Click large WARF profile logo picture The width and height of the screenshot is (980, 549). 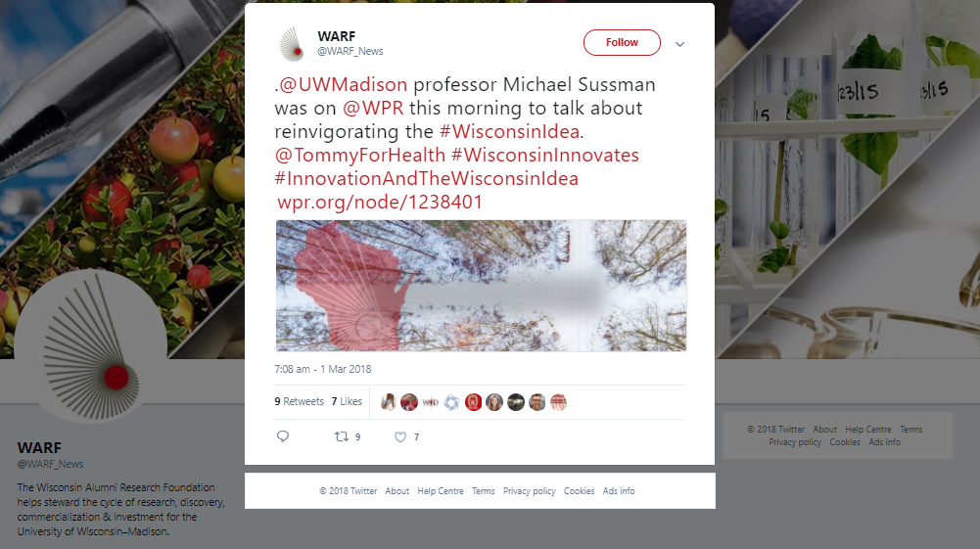(91, 346)
